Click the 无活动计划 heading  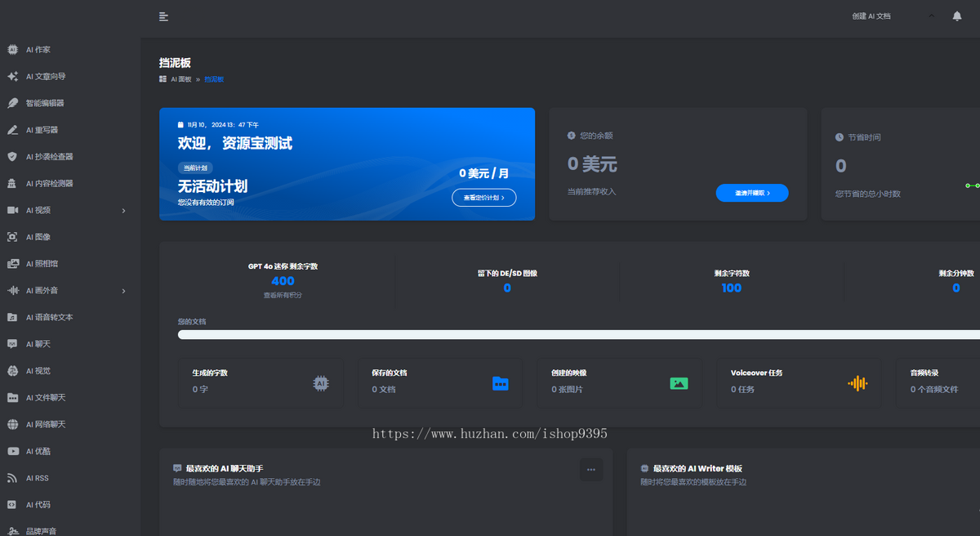[212, 186]
